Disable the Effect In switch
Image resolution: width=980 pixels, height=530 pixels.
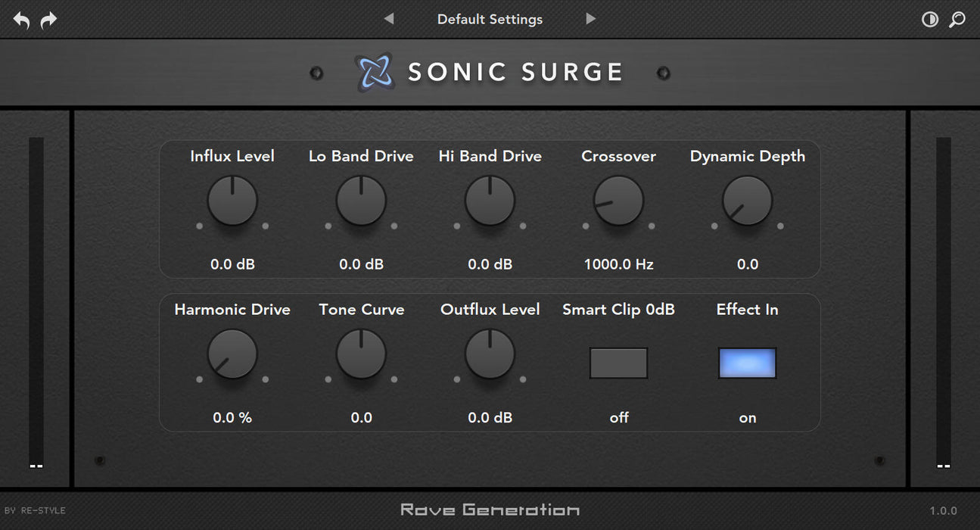tap(747, 363)
